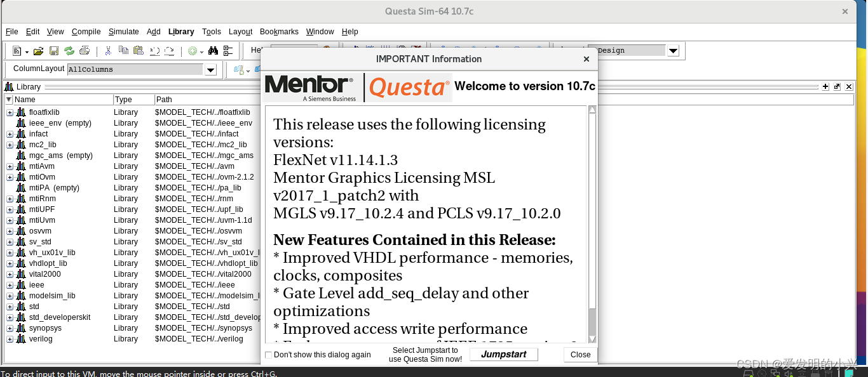Expand the floatfixlib library
Screen dimensions: 868x377
pos(10,112)
